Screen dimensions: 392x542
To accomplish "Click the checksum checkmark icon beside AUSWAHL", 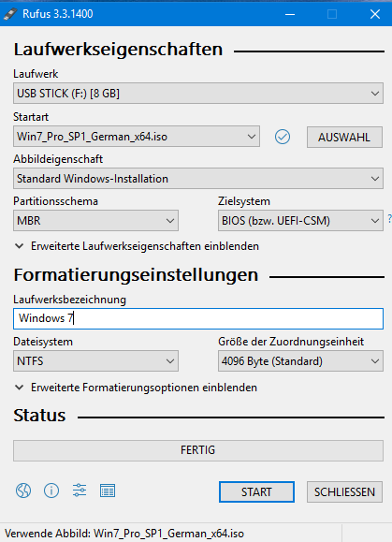I will (x=283, y=137).
